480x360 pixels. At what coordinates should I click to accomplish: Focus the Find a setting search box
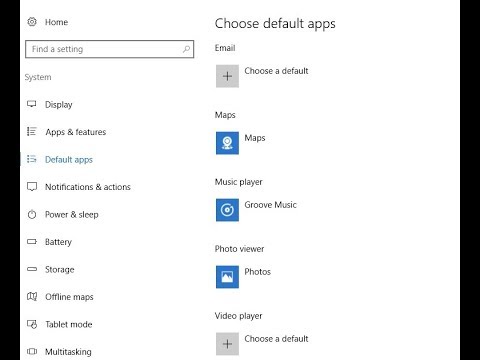click(x=109, y=49)
